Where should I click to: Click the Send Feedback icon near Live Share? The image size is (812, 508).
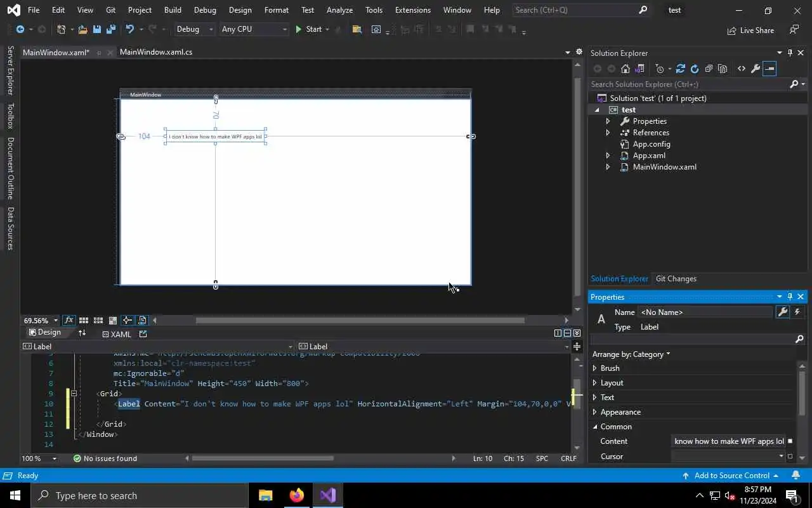[794, 30]
